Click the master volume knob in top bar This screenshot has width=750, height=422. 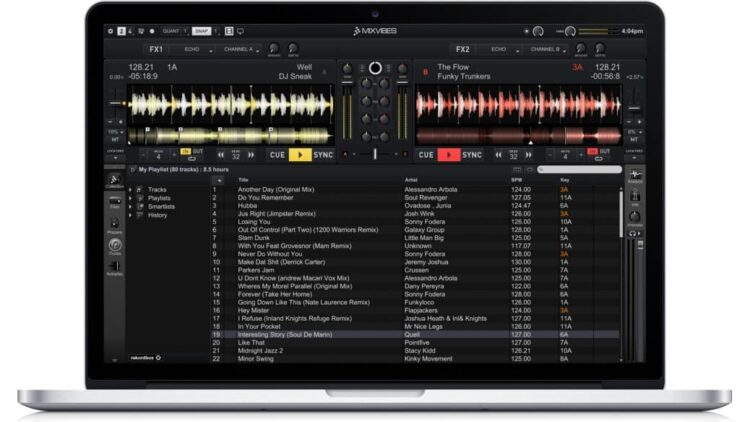click(x=570, y=32)
